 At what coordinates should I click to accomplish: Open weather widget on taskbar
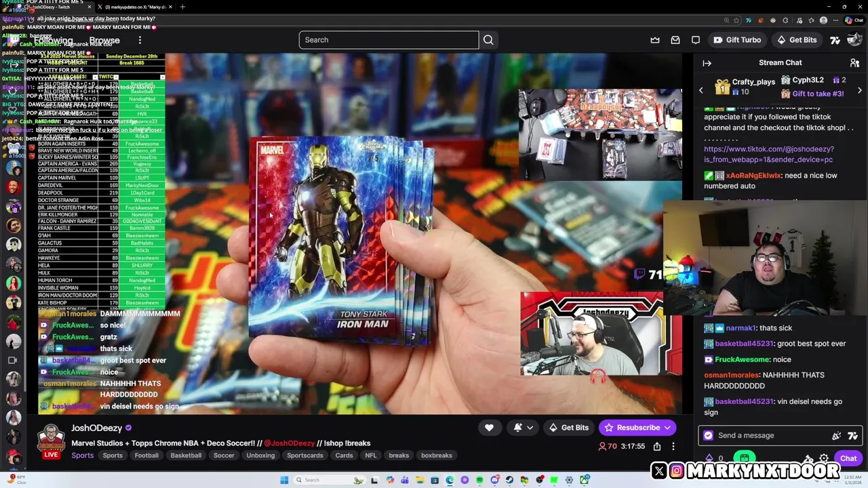pyautogui.click(x=16, y=479)
